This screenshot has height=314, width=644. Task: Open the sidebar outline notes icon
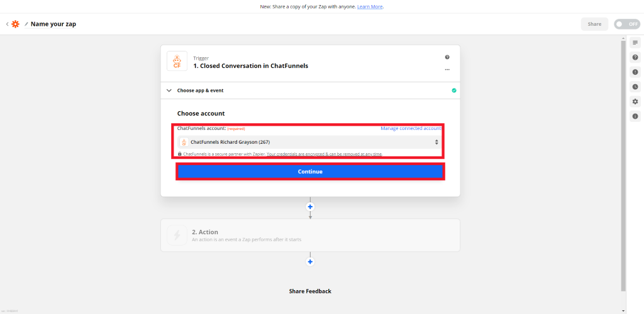(635, 43)
